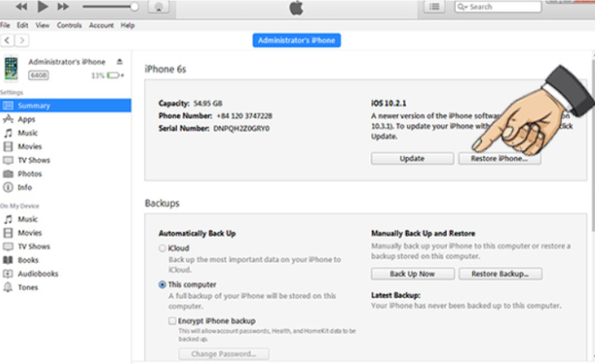Screen dimensions: 595x364
Task: Click the Search input field
Action: point(498,7)
